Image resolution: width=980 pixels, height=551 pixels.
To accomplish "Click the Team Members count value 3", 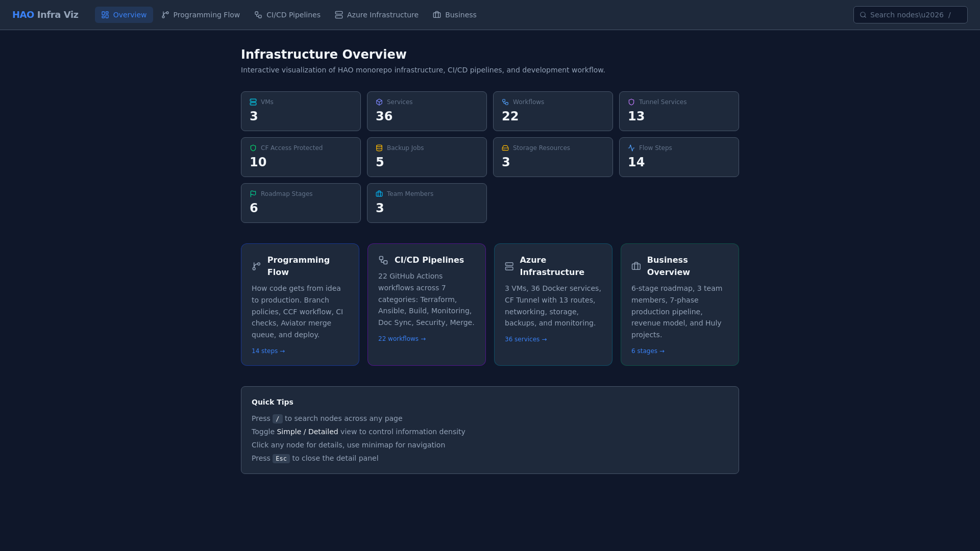I will pyautogui.click(x=380, y=208).
